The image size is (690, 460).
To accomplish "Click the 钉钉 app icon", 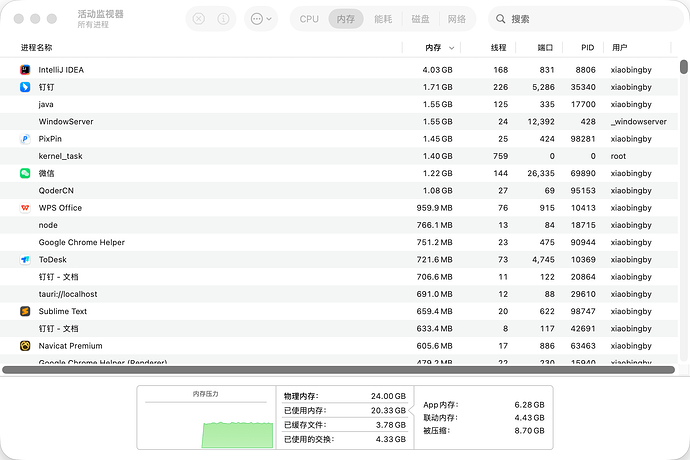I will tap(25, 87).
